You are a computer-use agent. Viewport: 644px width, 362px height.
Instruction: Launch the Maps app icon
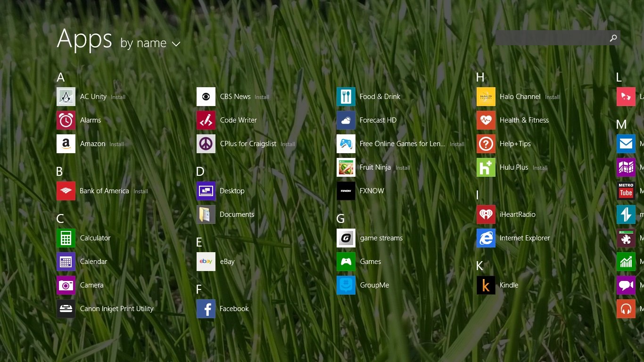[626, 167]
